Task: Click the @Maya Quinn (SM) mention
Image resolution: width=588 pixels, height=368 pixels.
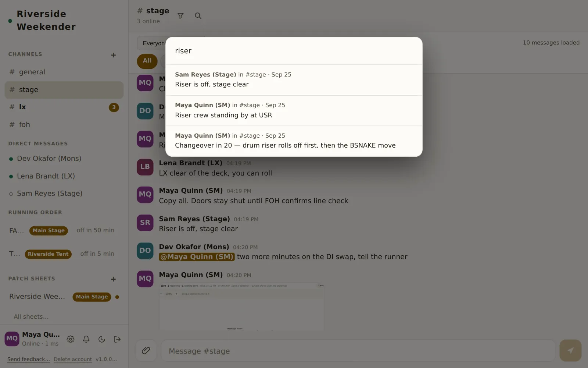Action: 197,257
